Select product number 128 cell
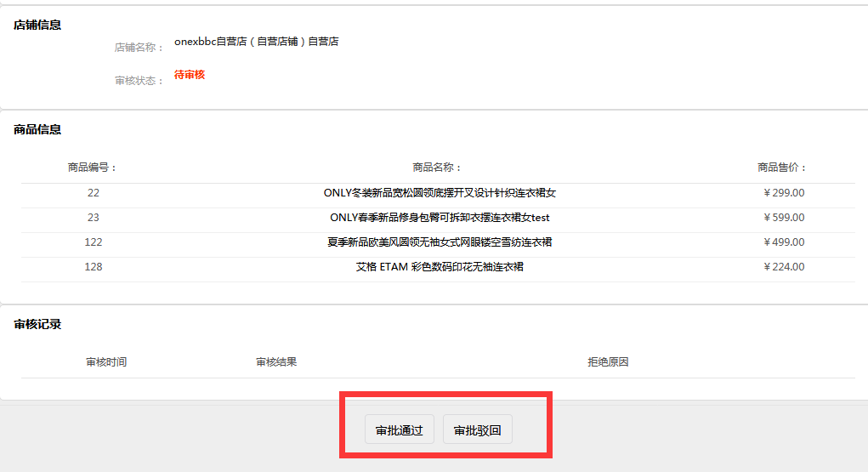 point(93,267)
